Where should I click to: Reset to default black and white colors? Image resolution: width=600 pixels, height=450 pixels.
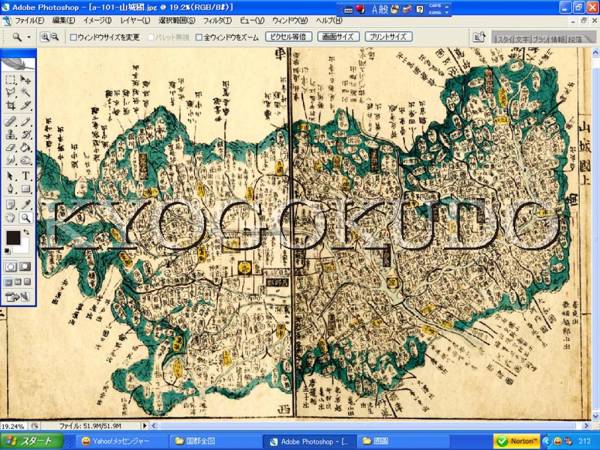click(x=8, y=251)
